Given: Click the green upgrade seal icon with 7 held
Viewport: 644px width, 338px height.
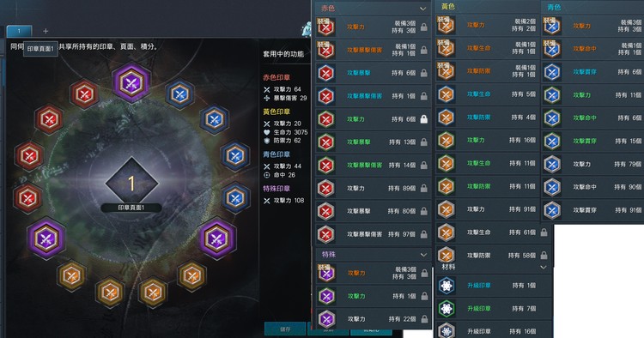Looking at the screenshot, I should [x=447, y=308].
